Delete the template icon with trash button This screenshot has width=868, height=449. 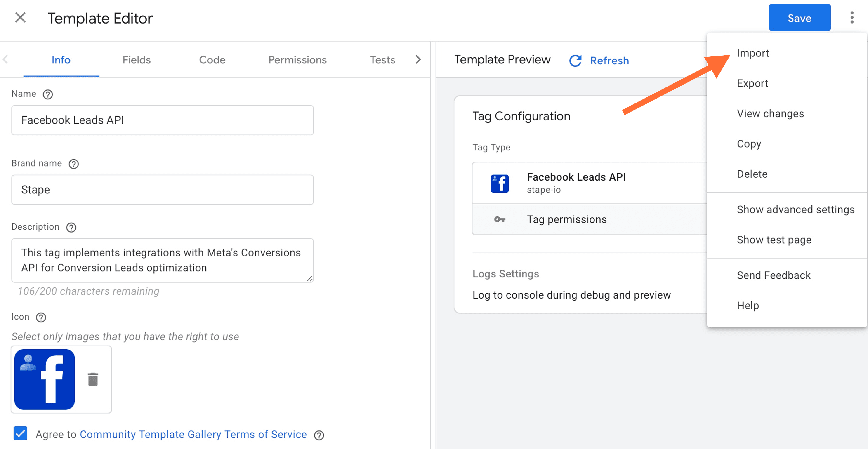(x=93, y=380)
